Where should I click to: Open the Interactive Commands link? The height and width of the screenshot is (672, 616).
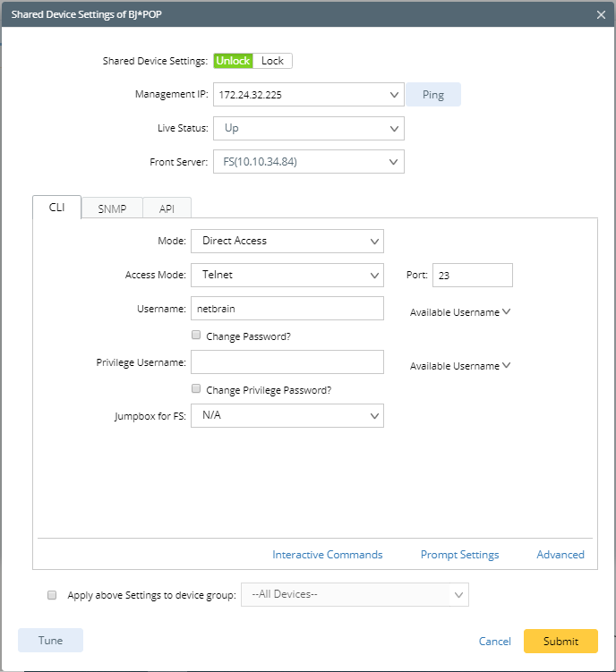[x=327, y=555]
